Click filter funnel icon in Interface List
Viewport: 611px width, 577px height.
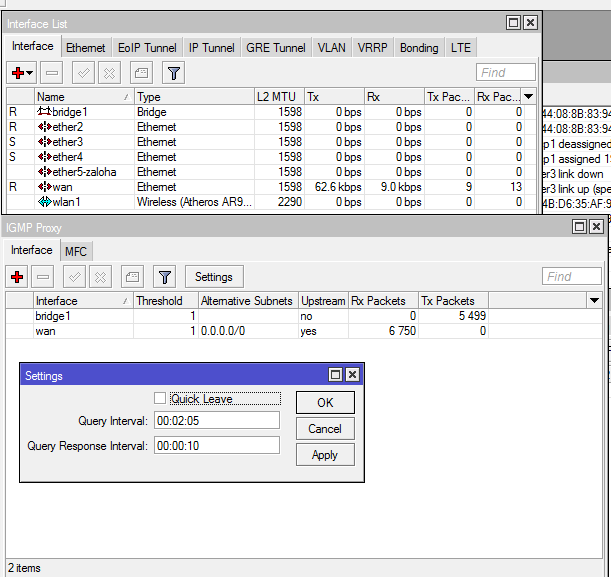pos(174,73)
